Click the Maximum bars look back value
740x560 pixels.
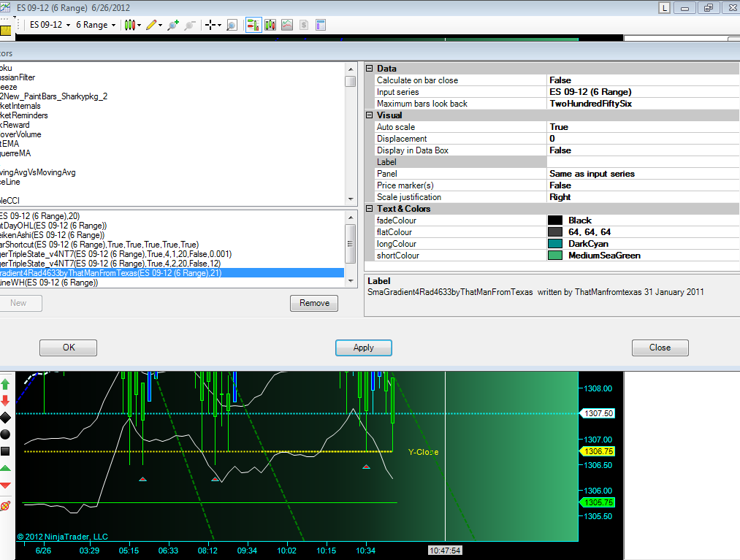tap(643, 104)
